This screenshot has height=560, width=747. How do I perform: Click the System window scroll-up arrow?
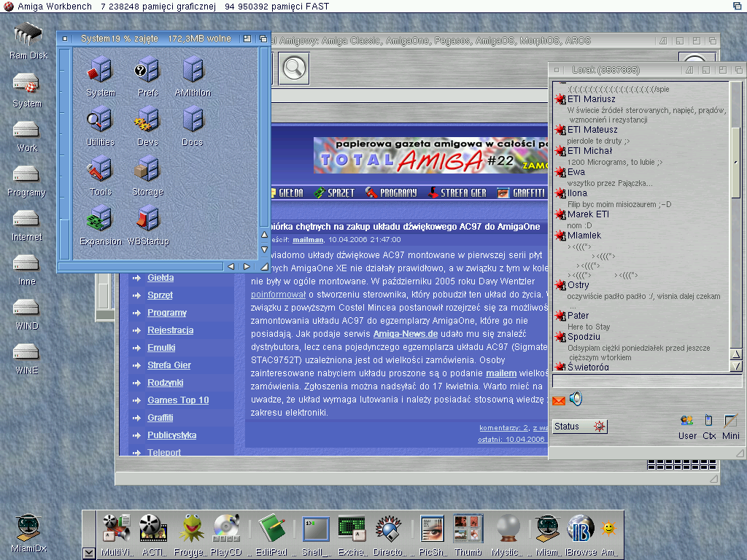[265, 235]
